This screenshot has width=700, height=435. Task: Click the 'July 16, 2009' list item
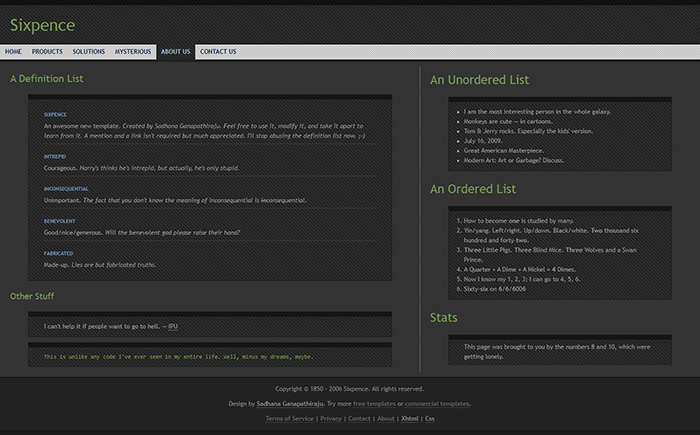(x=483, y=141)
